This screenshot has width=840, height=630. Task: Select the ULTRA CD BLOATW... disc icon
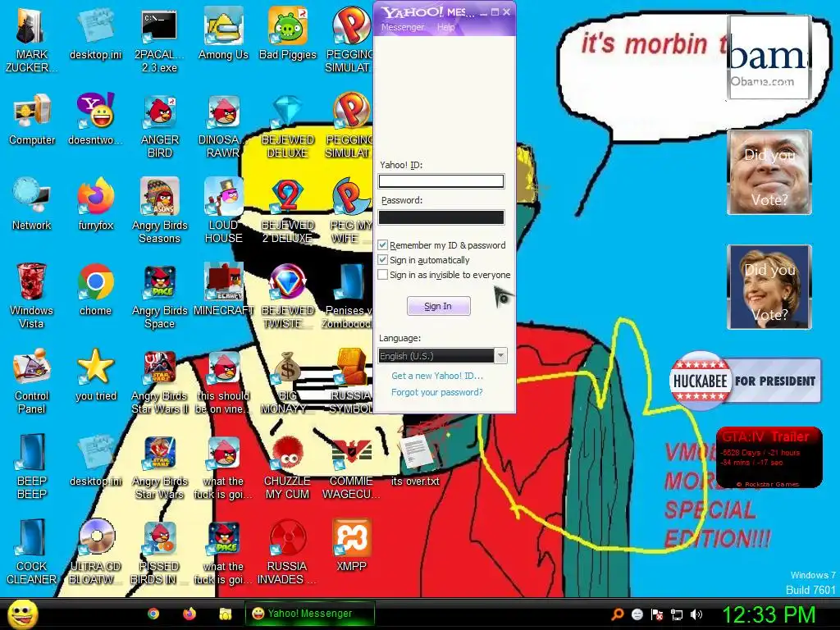96,552
